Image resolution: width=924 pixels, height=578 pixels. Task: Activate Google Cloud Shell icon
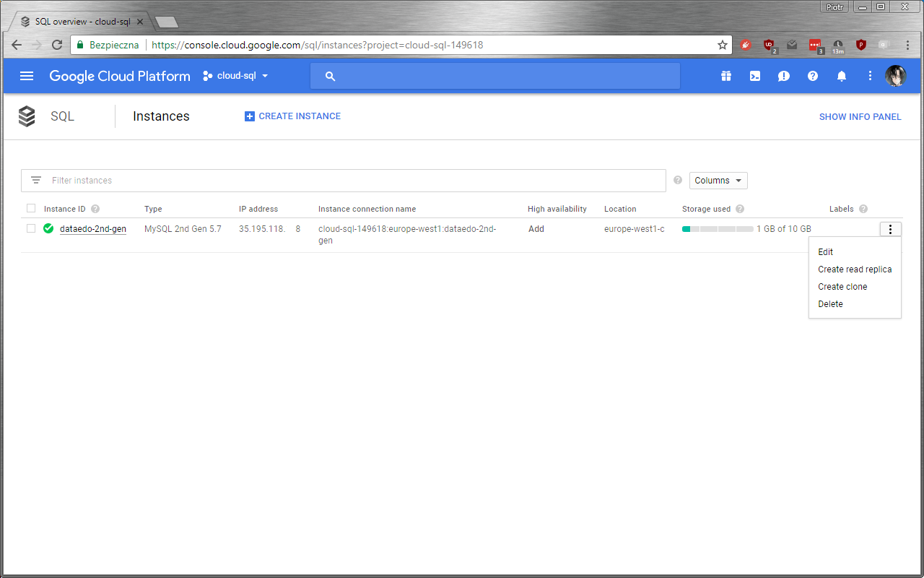754,76
